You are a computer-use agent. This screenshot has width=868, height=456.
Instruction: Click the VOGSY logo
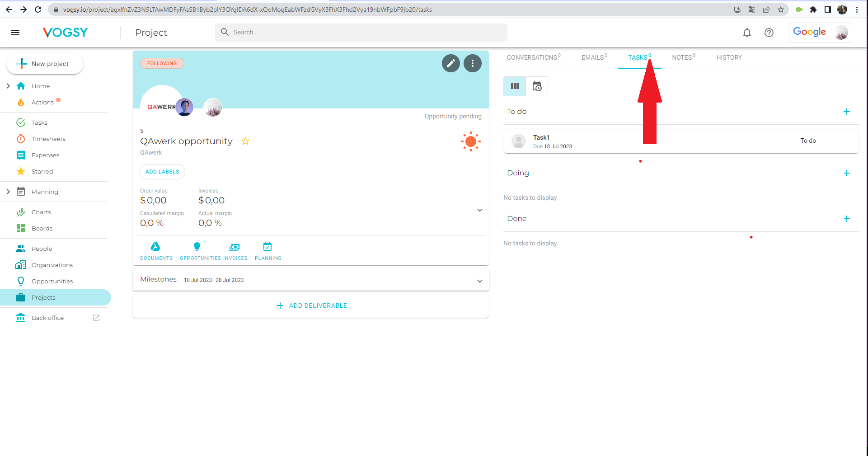coord(65,33)
